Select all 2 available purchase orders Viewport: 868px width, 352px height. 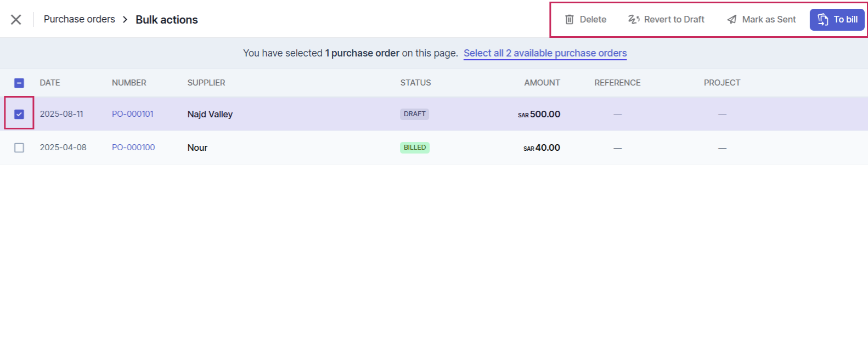545,53
